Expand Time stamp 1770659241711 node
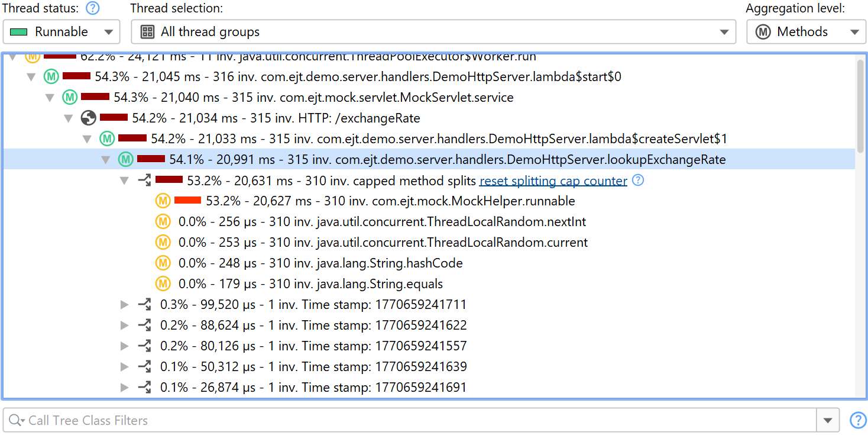This screenshot has width=868, height=435. click(124, 305)
